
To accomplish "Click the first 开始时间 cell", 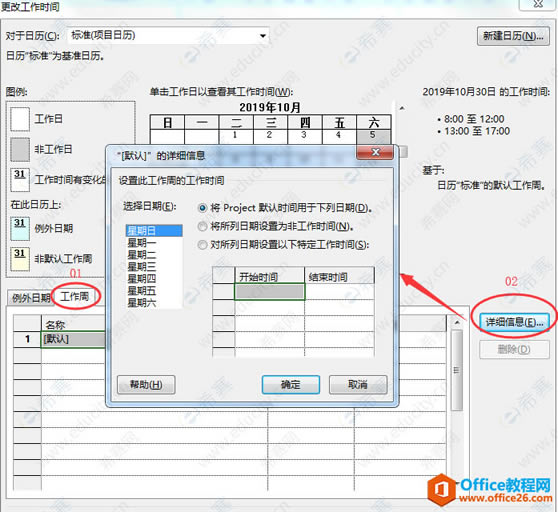I will [x=269, y=292].
